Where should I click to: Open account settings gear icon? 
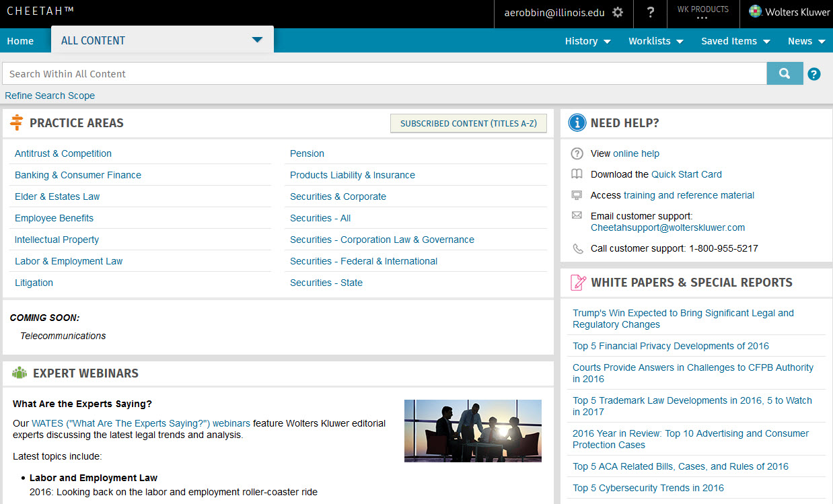(618, 13)
